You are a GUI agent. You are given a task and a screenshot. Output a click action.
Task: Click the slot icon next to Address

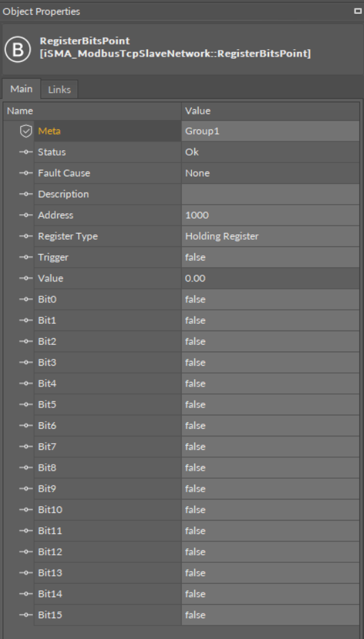click(26, 215)
